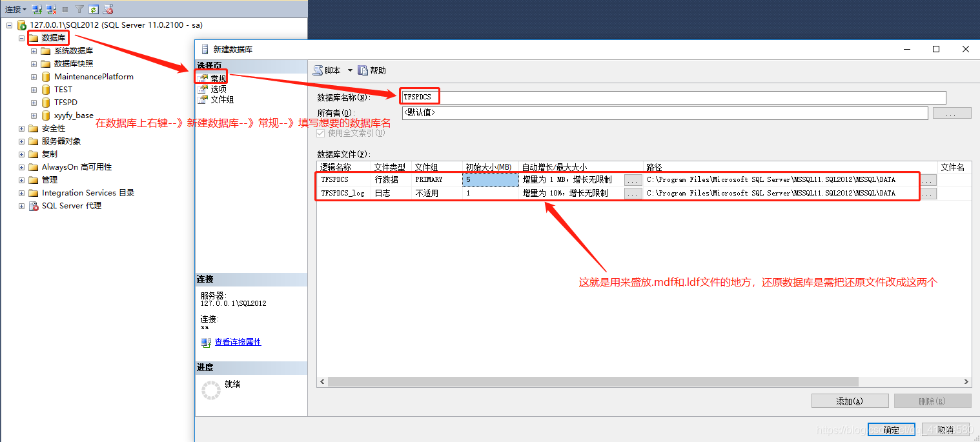Select the Integration Services 目录 folder icon
This screenshot has width=980, height=442.
pyautogui.click(x=34, y=193)
